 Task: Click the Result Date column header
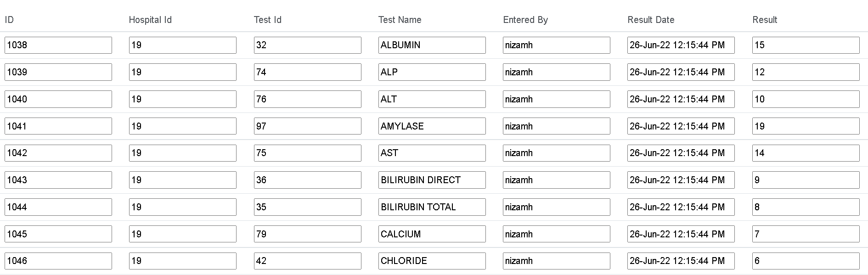651,20
